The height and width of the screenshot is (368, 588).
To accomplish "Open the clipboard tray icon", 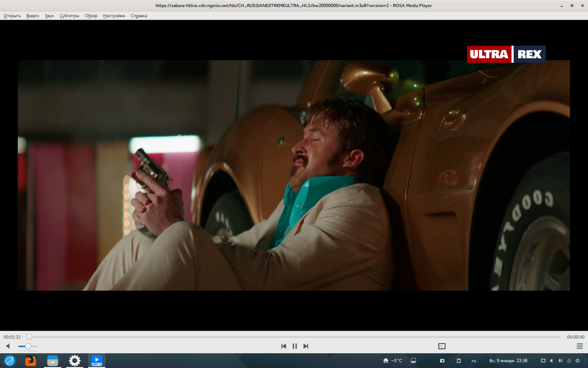I will 458,361.
